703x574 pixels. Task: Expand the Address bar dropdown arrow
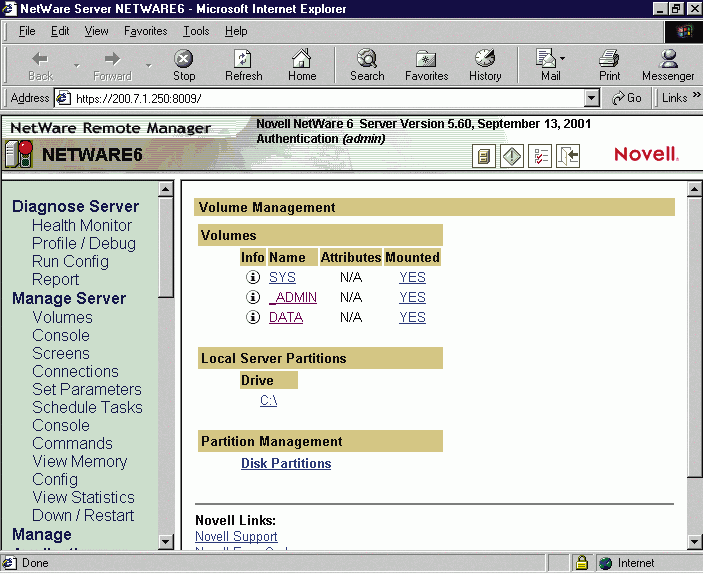[x=591, y=98]
